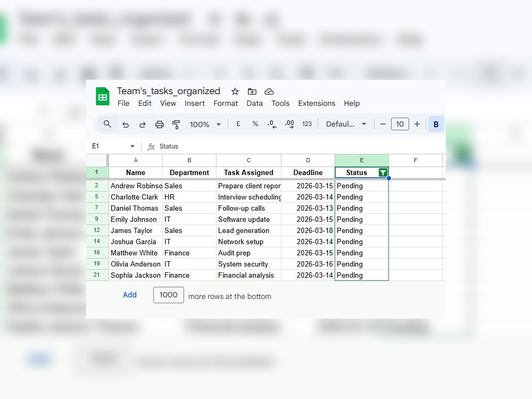This screenshot has height=399, width=532.
Task: Click the fx formula icon
Action: [x=151, y=147]
